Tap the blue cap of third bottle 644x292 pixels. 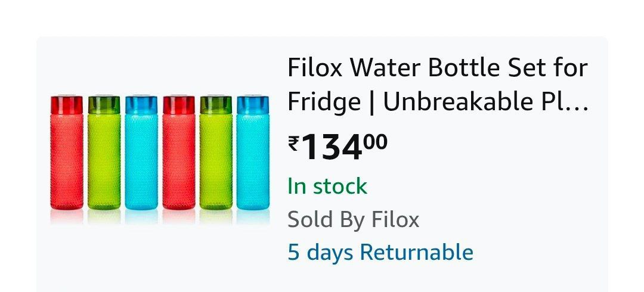(x=141, y=105)
